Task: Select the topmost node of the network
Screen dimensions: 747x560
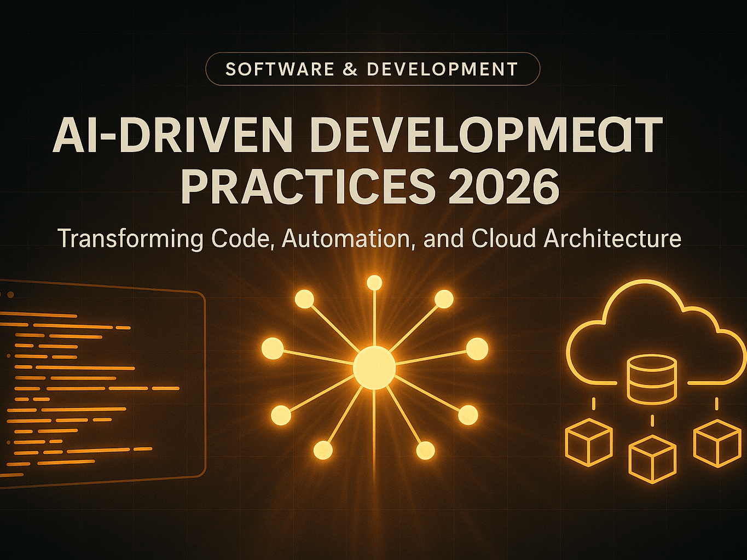Action: (374, 283)
